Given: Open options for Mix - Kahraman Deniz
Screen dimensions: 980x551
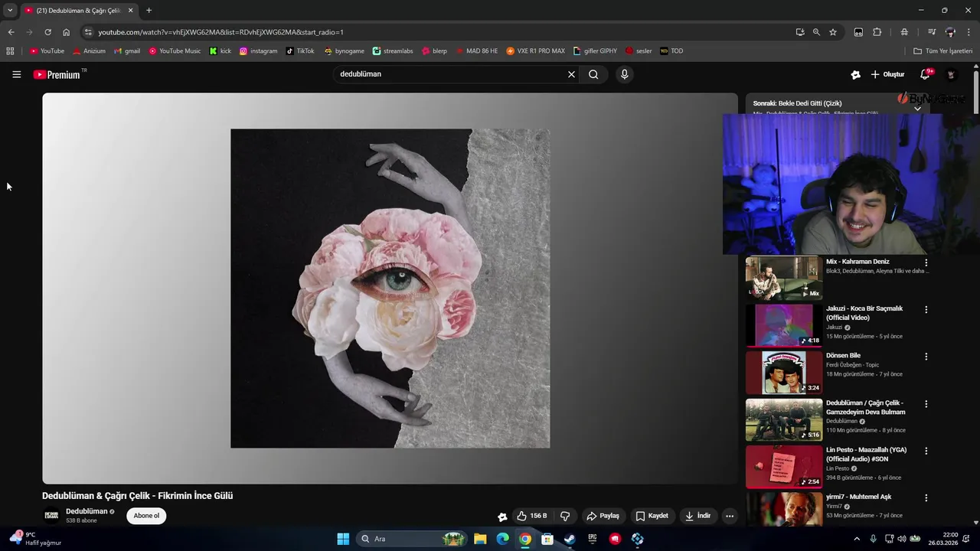Looking at the screenshot, I should pyautogui.click(x=926, y=262).
